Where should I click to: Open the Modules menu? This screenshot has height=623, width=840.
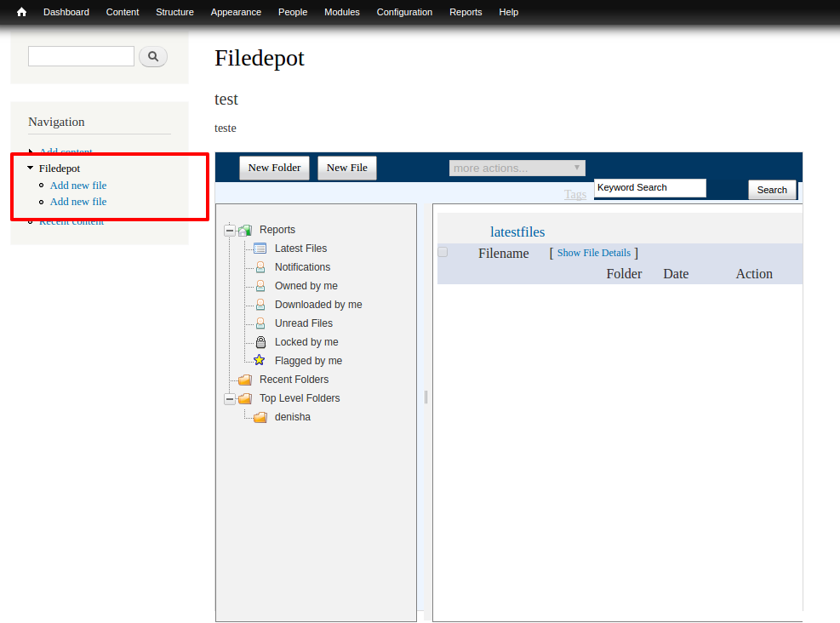coord(341,12)
